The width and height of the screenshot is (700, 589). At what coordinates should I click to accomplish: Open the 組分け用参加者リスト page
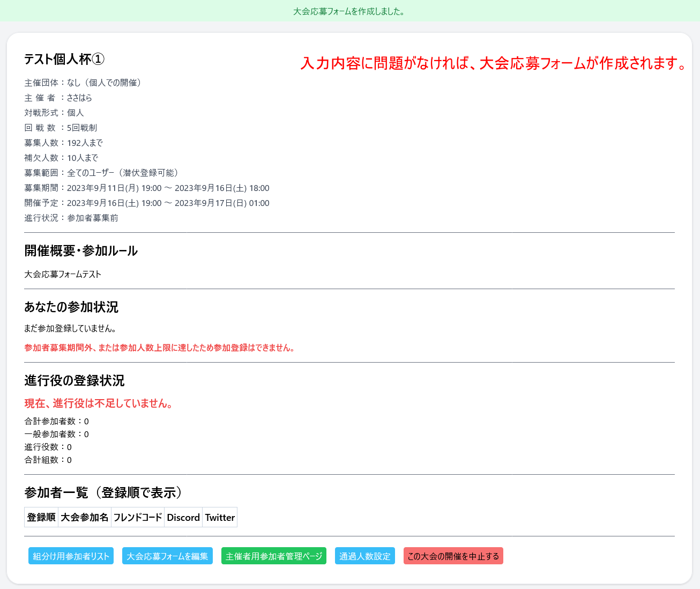(x=70, y=556)
